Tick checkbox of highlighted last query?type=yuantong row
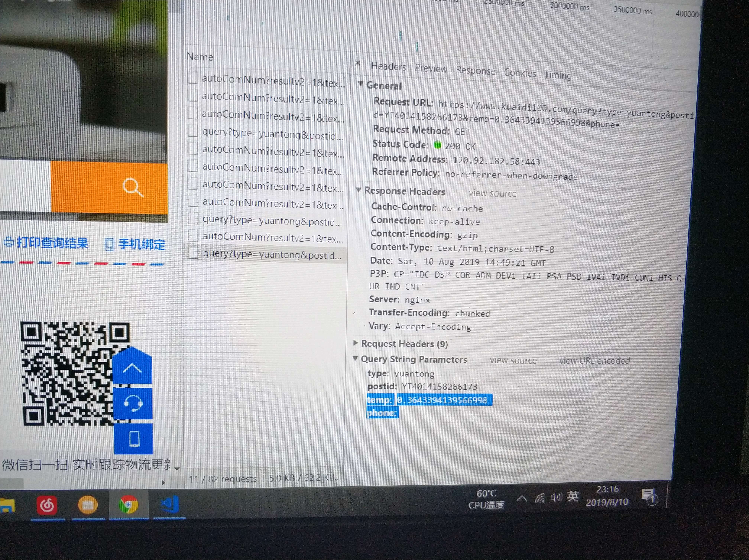This screenshot has height=560, width=749. (x=193, y=253)
